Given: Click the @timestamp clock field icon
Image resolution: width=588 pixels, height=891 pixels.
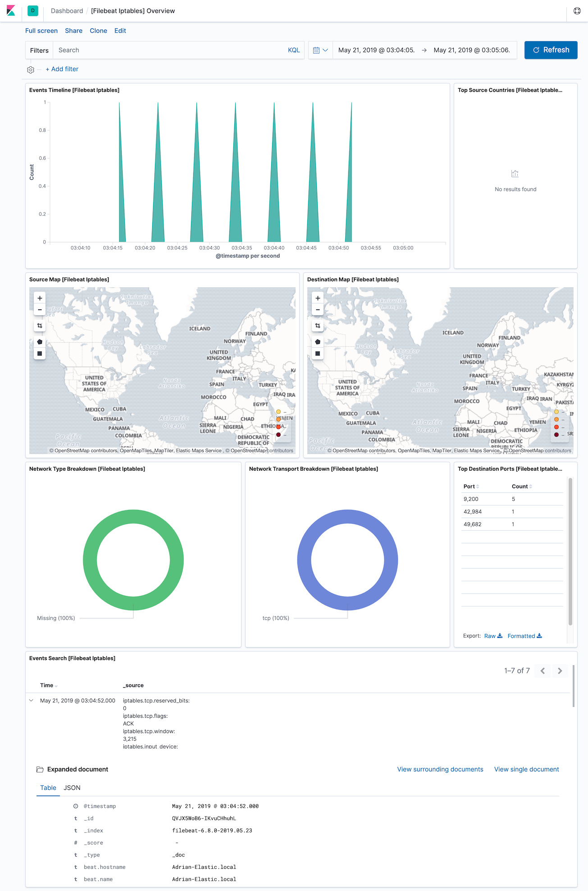Looking at the screenshot, I should (76, 806).
